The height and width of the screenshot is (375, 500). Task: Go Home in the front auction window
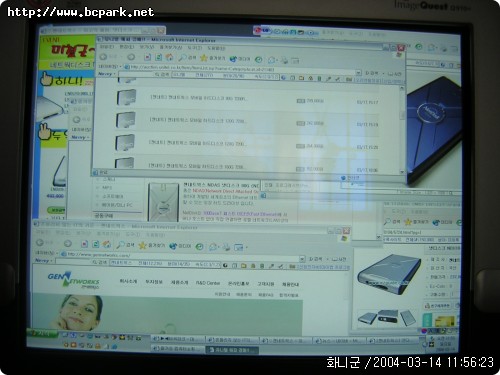(169, 57)
